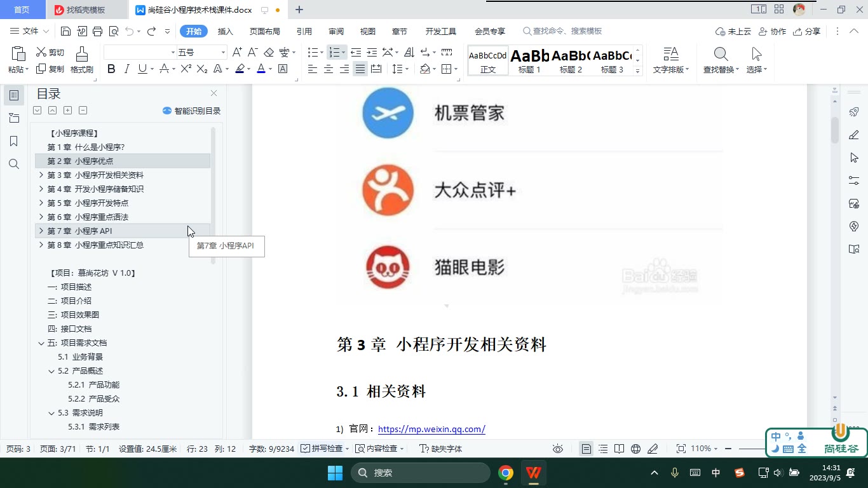Screen dimensions: 868x488
Task: Toggle Italic formatting
Action: (126, 69)
